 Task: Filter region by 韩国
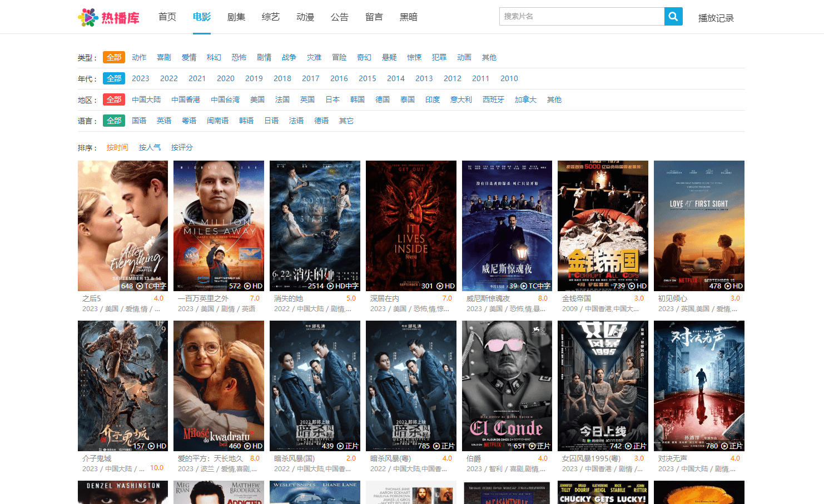coord(358,99)
